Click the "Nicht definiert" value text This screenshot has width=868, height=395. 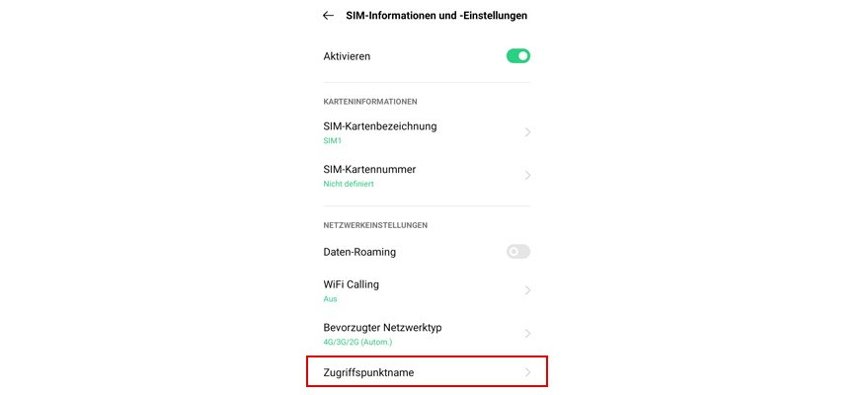[x=349, y=184]
